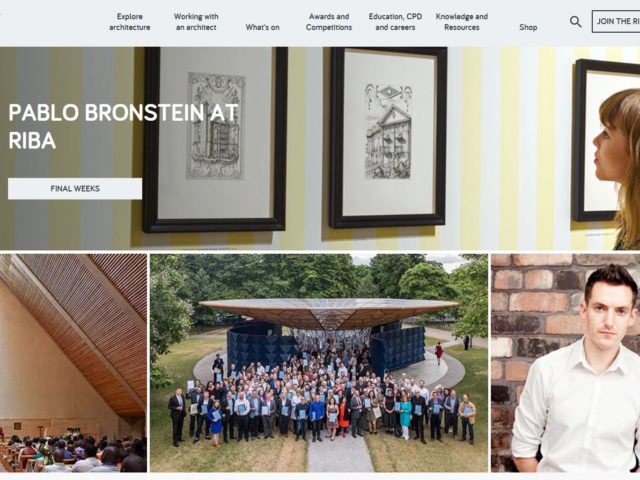This screenshot has height=480, width=640.
Task: Open Working with an architect menu
Action: pos(196,22)
